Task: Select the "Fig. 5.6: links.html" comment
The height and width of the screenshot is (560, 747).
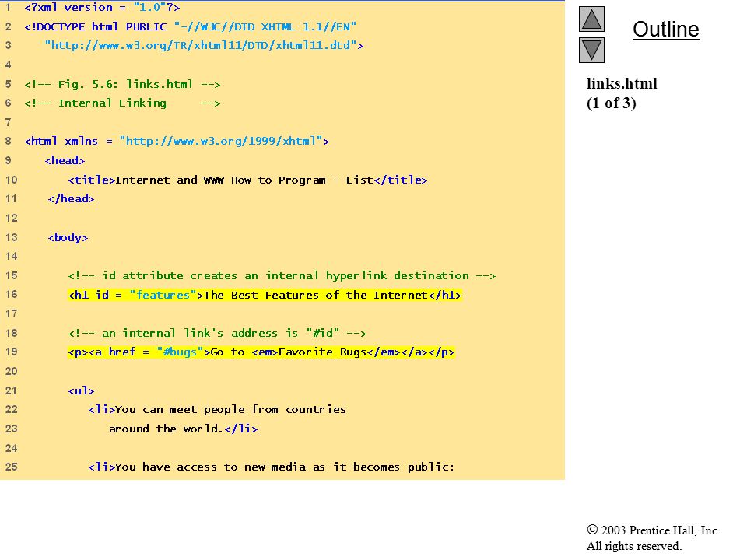Action: pyautogui.click(x=122, y=84)
